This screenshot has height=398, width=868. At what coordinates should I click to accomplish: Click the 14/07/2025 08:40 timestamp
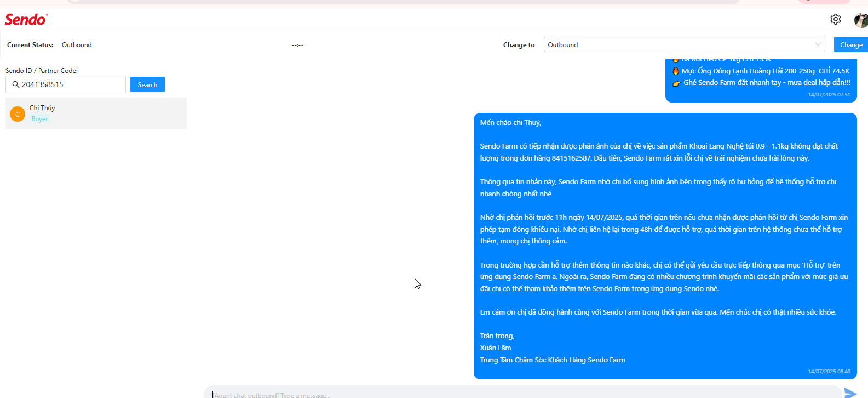(x=829, y=372)
